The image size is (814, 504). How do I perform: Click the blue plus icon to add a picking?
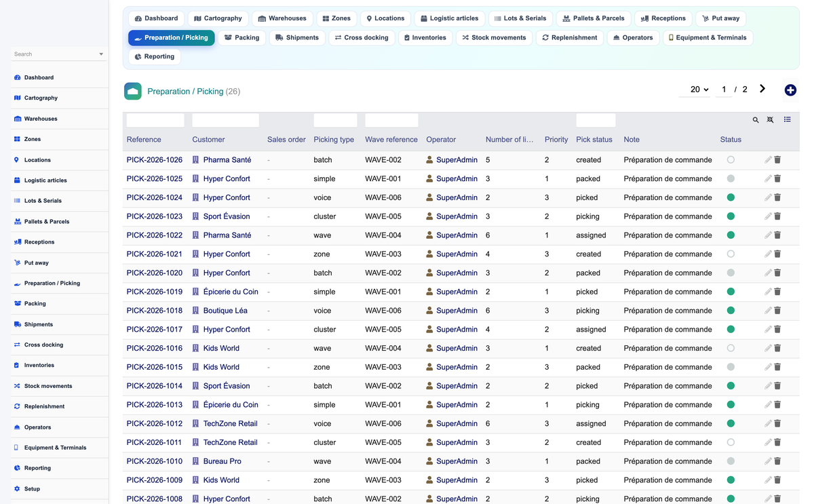[x=790, y=90]
